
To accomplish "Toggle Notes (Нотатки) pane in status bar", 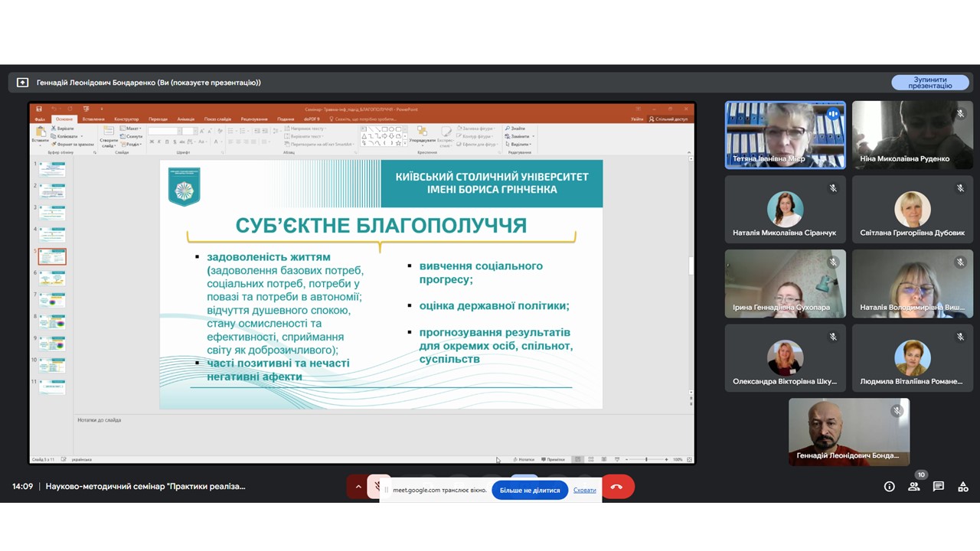I will [x=524, y=459].
